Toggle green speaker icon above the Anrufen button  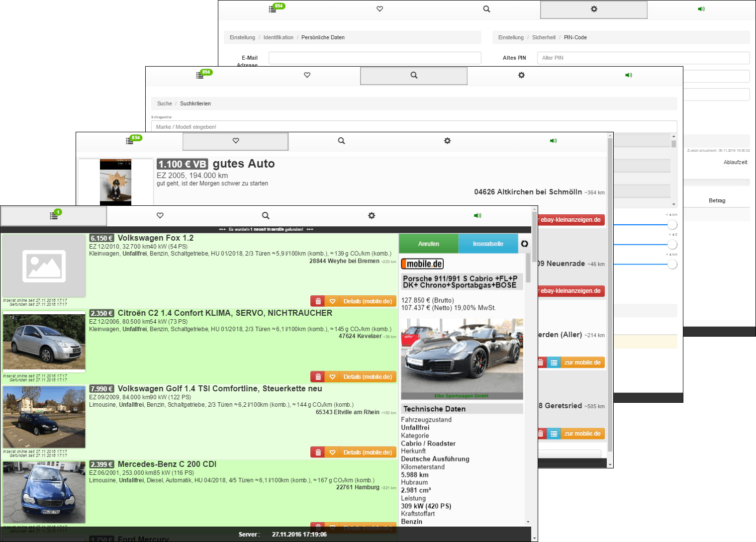477,216
